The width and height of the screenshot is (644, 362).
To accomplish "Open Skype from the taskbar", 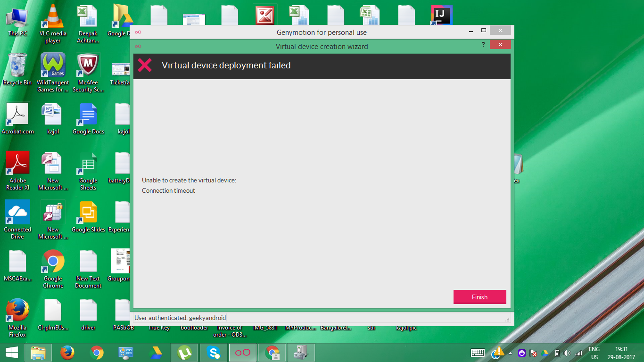I will [214, 353].
